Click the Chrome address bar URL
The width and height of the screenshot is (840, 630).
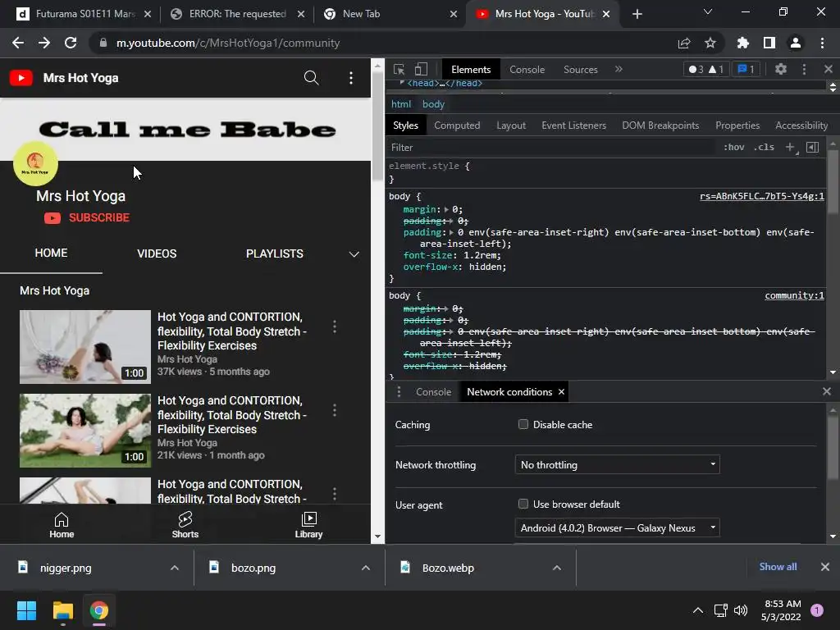[x=228, y=43]
